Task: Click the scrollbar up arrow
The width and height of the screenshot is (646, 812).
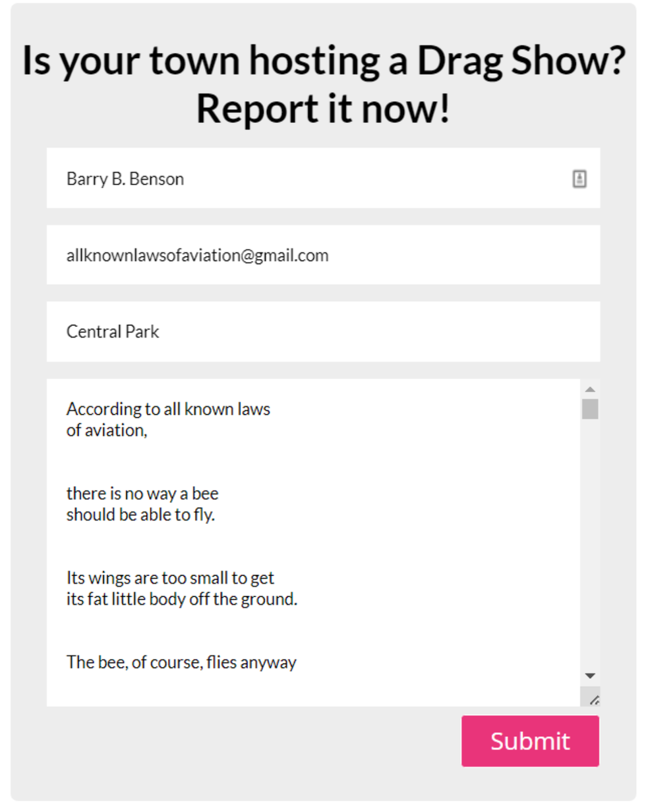Action: 590,389
